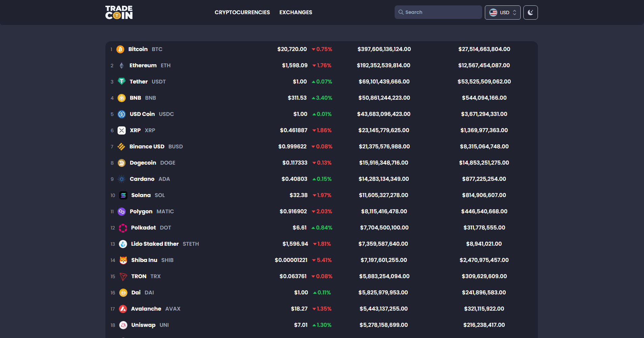This screenshot has width=644, height=338.
Task: Open the Lido Staked Ether link
Action: pos(155,244)
